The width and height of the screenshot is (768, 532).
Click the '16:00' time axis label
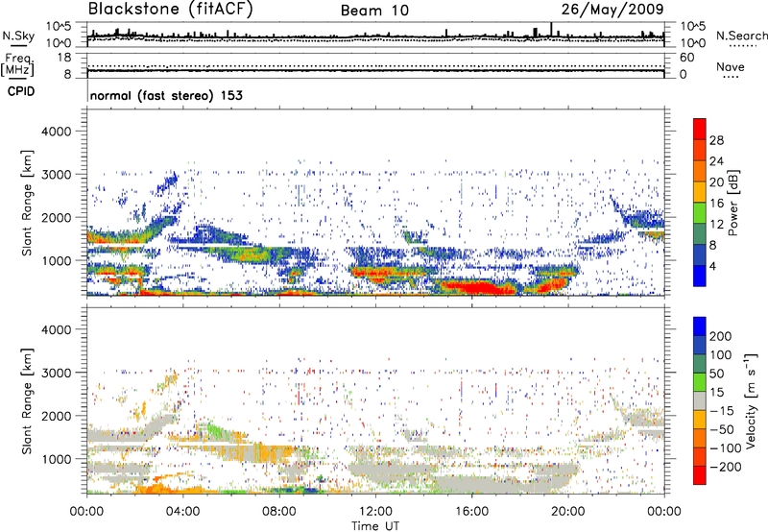tap(471, 511)
